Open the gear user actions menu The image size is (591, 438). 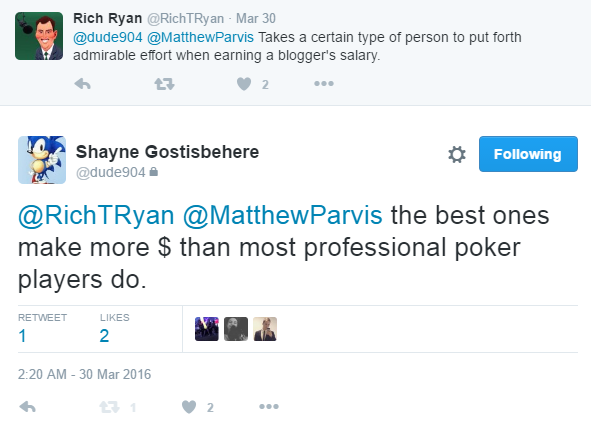tap(457, 154)
